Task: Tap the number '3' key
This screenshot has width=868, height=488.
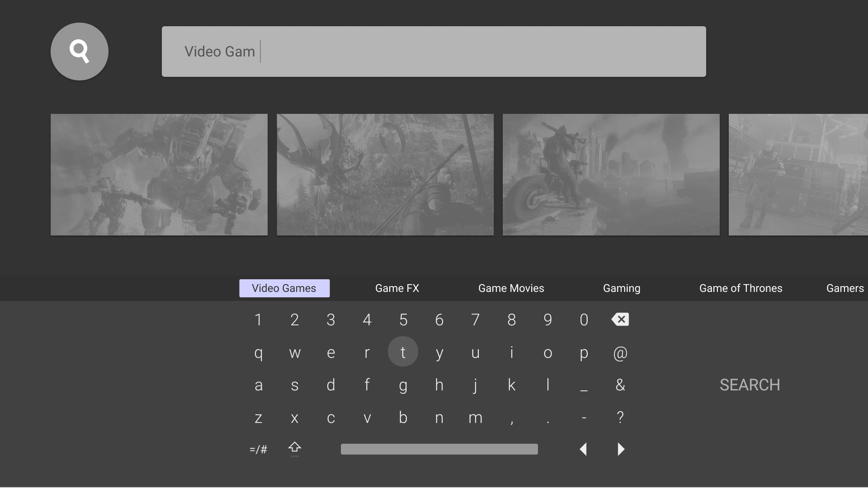Action: pyautogui.click(x=331, y=320)
